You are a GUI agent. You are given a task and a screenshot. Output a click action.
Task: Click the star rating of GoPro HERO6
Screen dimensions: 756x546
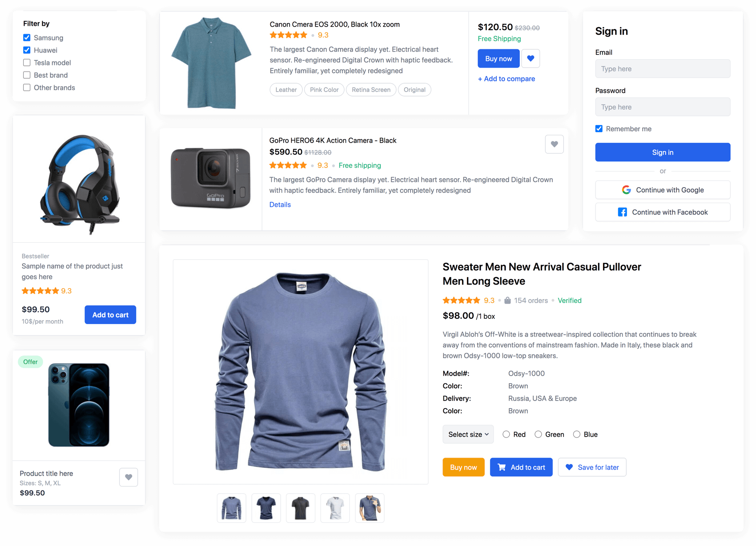coord(288,165)
